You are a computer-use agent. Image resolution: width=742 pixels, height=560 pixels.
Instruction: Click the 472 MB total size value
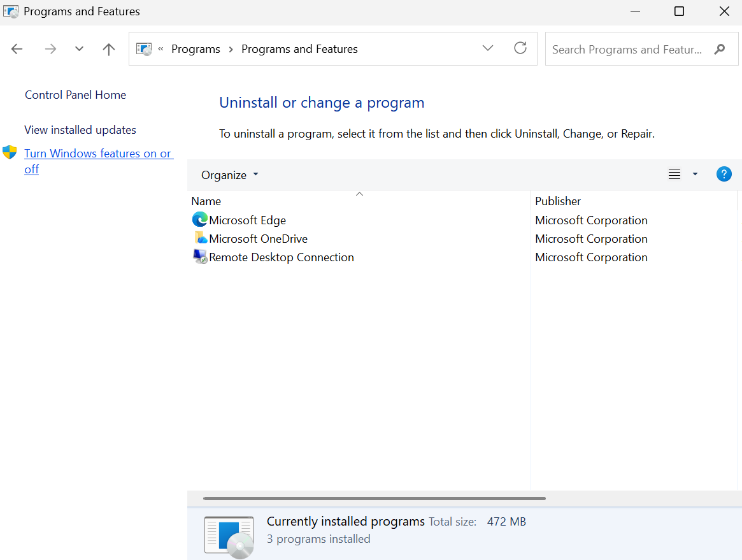(506, 522)
